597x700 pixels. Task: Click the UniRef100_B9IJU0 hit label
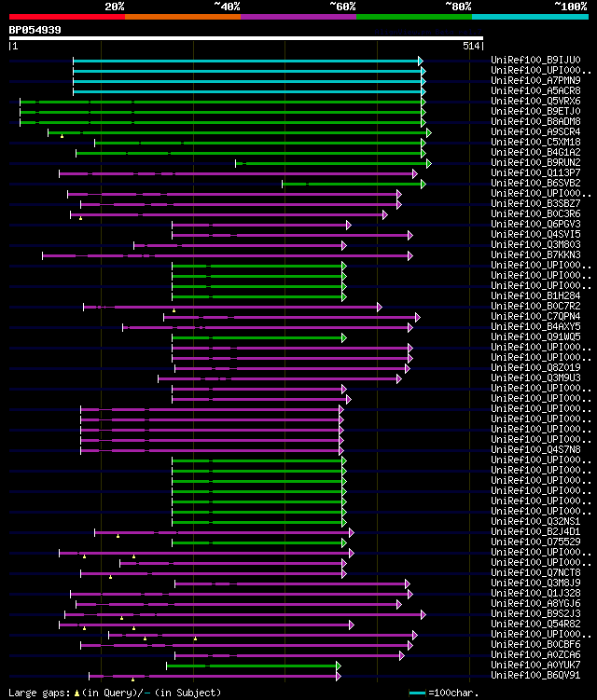535,61
